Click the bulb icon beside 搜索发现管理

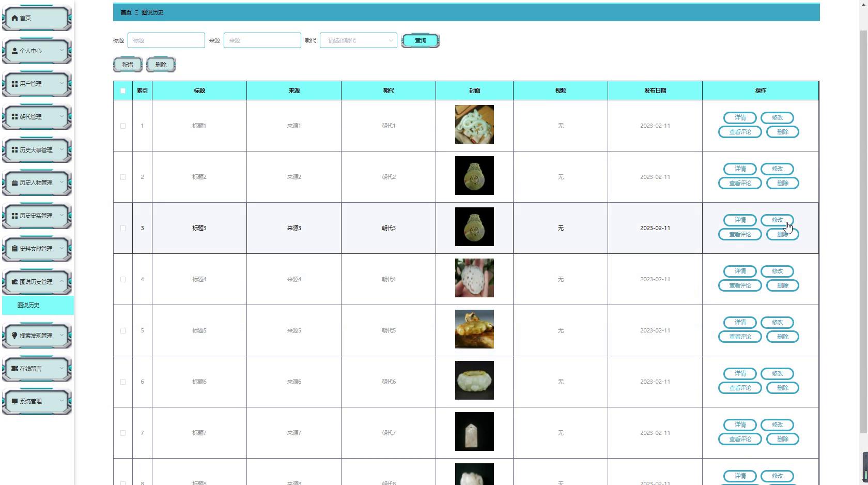pos(14,336)
